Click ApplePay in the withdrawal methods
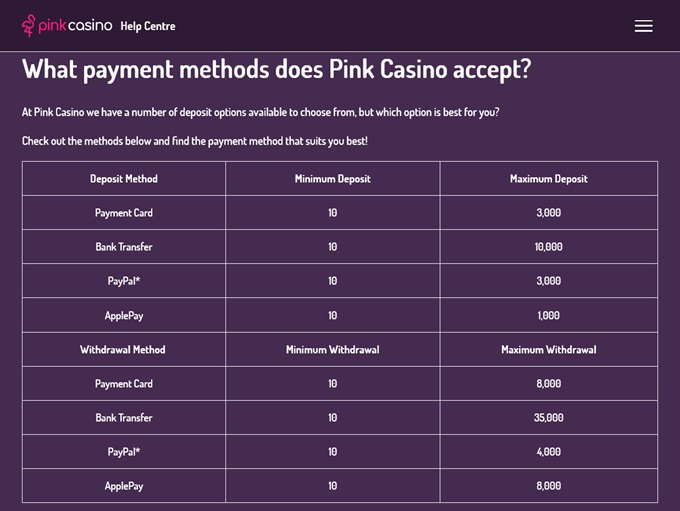 124,486
